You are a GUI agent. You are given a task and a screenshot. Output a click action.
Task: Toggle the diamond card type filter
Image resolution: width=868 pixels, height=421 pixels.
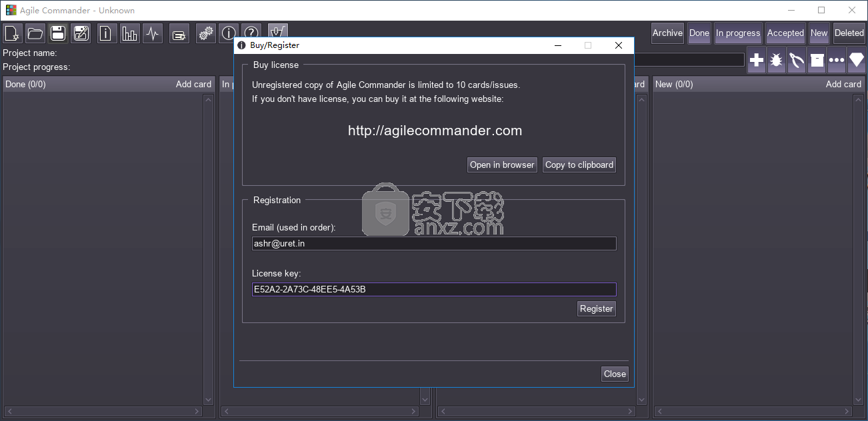click(x=857, y=60)
